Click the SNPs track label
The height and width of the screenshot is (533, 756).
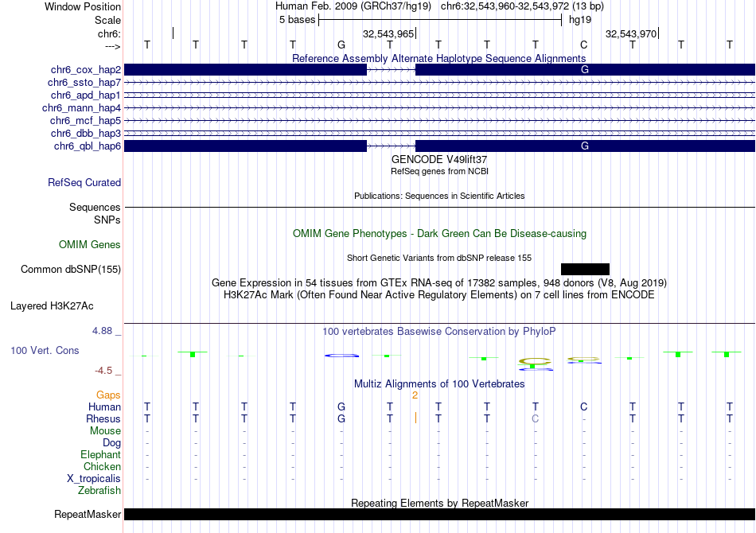[107, 220]
